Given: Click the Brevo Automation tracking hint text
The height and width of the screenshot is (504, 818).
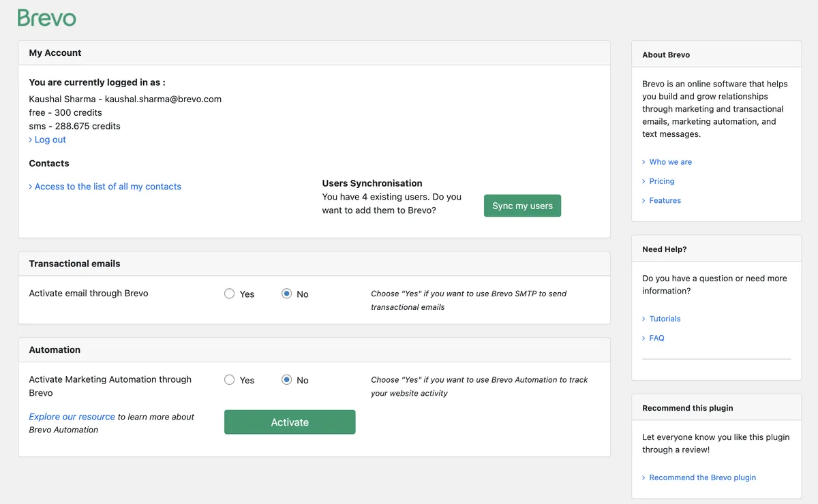Looking at the screenshot, I should tap(479, 386).
